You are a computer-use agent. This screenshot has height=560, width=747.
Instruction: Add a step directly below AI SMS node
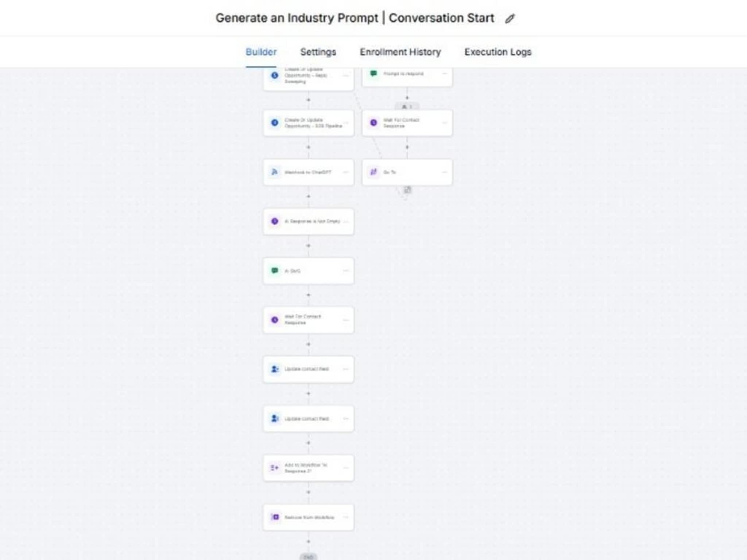click(309, 295)
